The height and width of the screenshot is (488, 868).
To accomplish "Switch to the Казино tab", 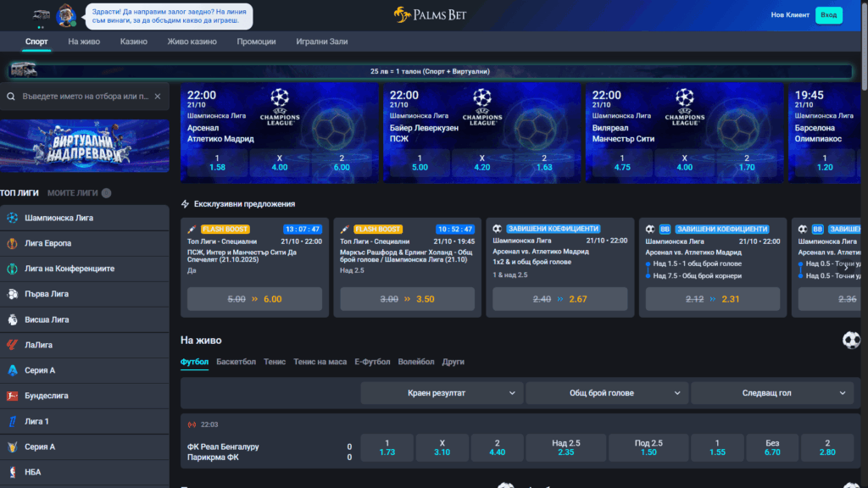I will [x=133, y=42].
